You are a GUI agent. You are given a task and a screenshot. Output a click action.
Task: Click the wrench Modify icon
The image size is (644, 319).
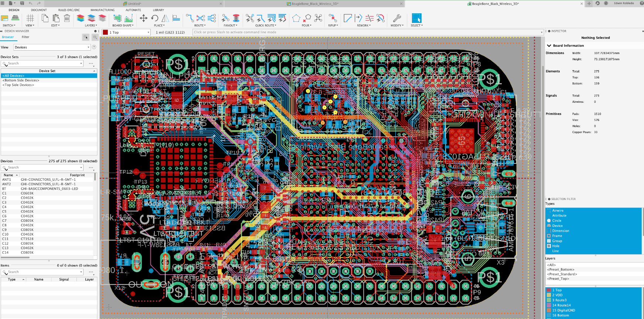click(397, 18)
